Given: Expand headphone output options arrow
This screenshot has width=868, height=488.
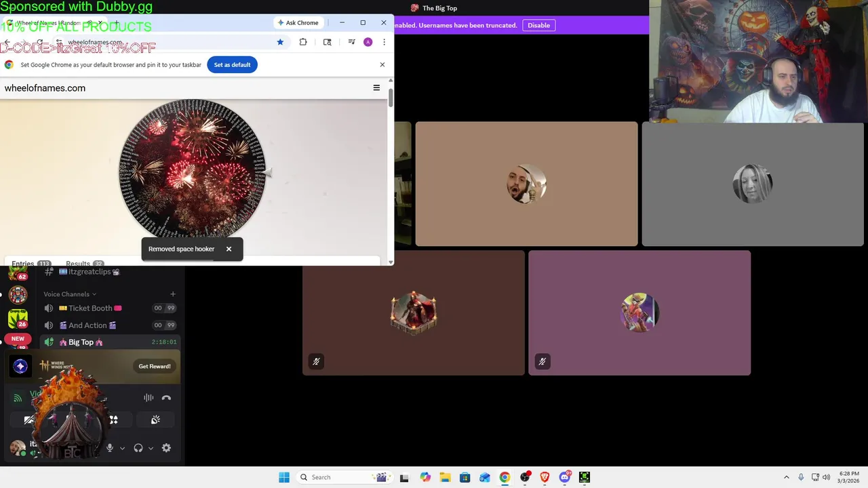Looking at the screenshot, I should point(151,448).
